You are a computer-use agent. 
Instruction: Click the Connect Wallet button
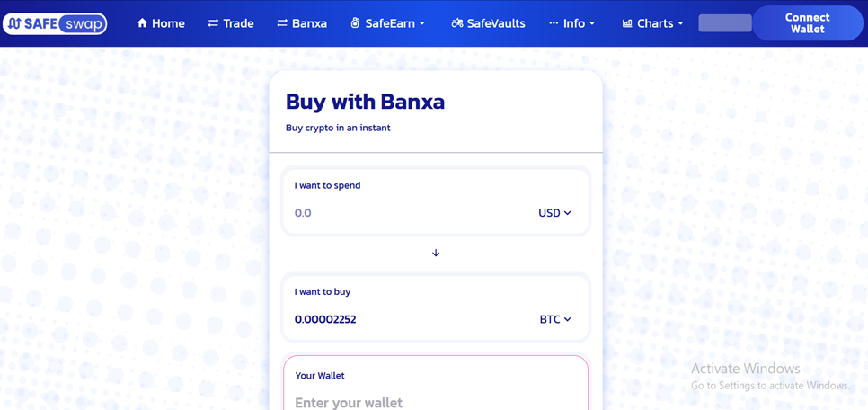[808, 23]
